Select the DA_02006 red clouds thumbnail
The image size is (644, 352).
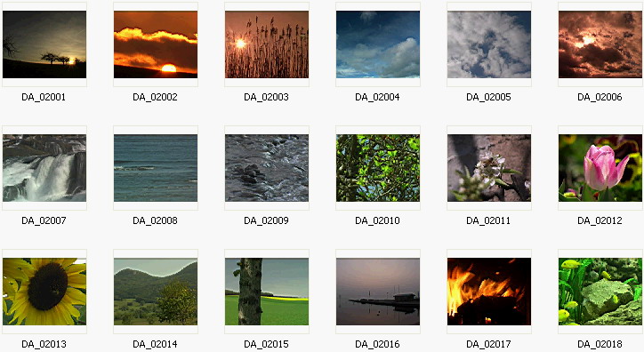coord(600,44)
